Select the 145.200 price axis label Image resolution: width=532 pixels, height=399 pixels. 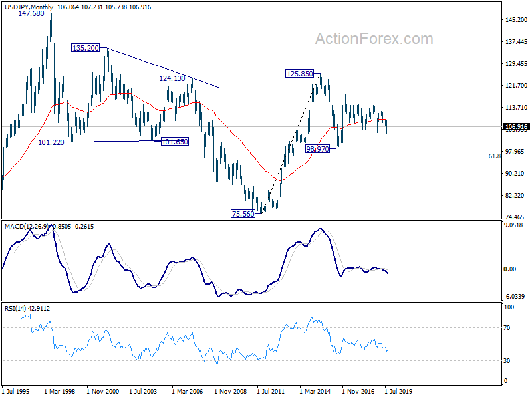click(x=516, y=20)
